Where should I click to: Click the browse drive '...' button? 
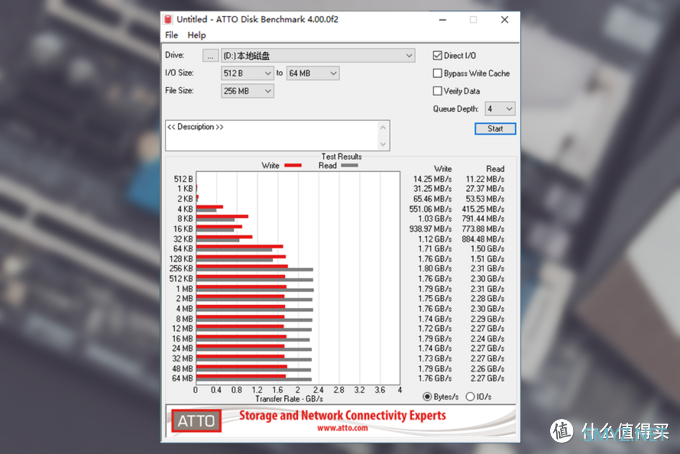(x=210, y=56)
